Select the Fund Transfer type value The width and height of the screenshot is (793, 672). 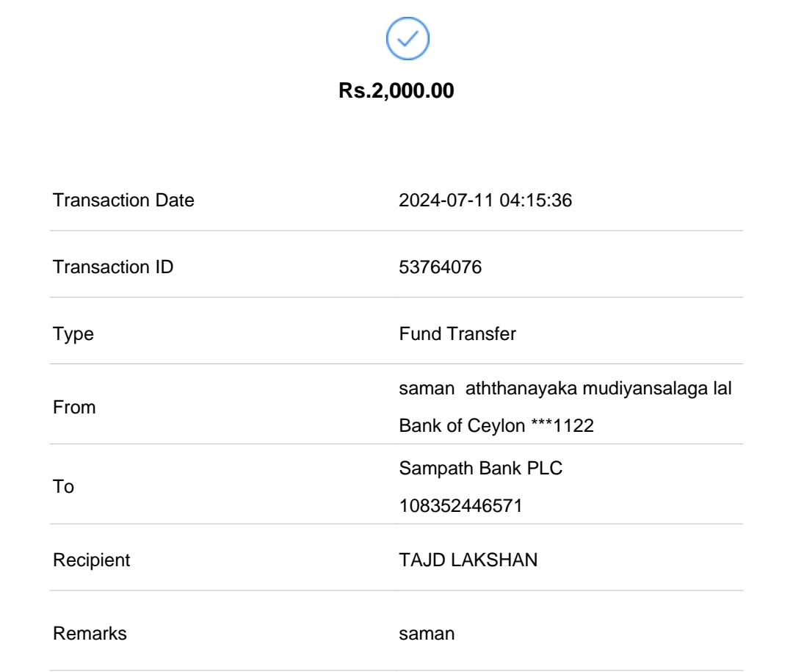pyautogui.click(x=457, y=334)
